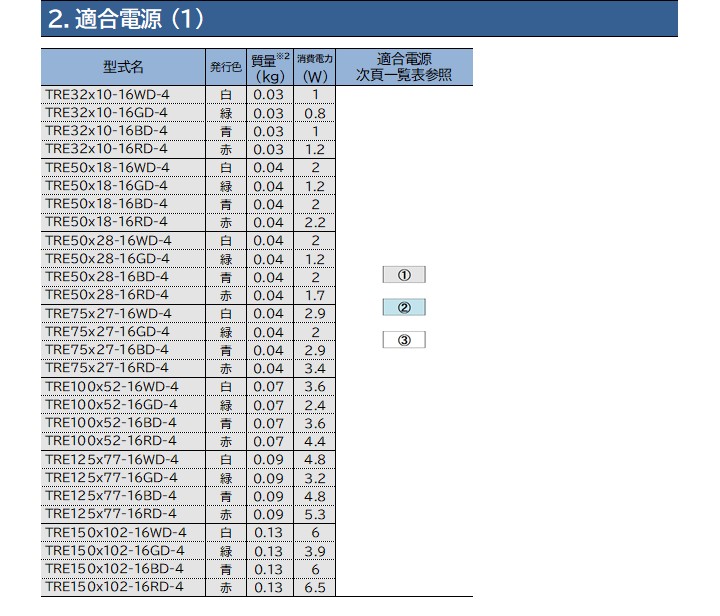Click 緑 color cell in TRE50x18-16GD-4 row
Screen dimensions: 720x616
tap(226, 186)
